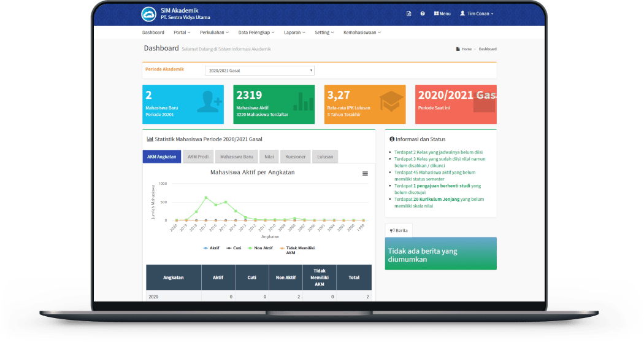Open the Periode Akademik dropdown

[x=259, y=71]
